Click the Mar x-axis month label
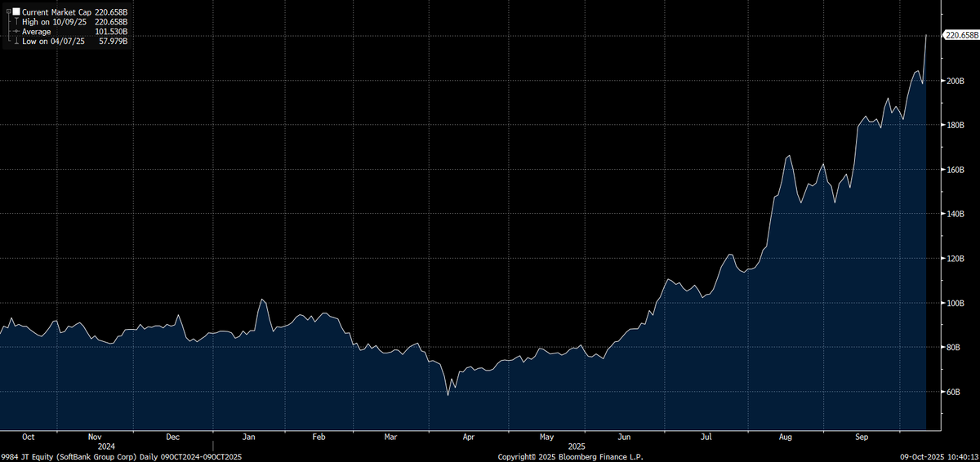The image size is (980, 462). 391,437
